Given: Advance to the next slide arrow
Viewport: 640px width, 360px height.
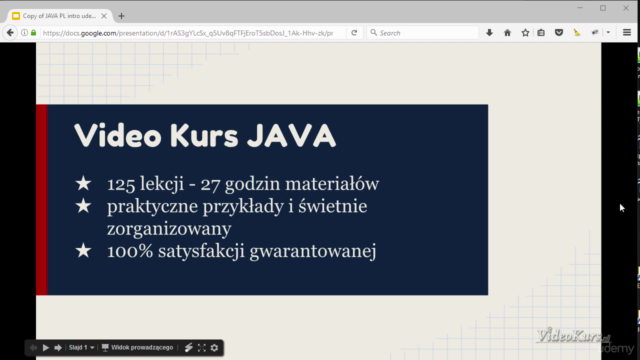Looking at the screenshot, I should 58,348.
